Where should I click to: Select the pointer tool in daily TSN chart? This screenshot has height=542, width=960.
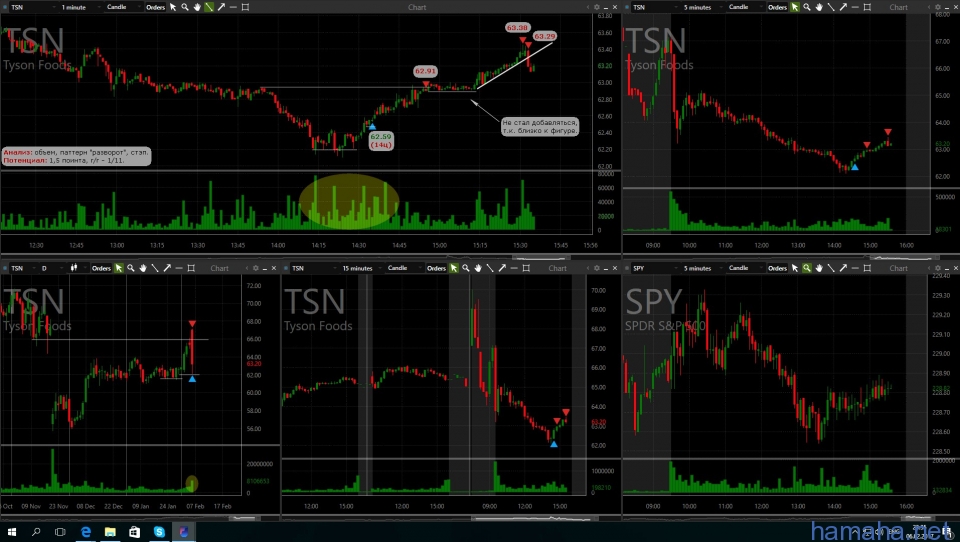tap(119, 268)
